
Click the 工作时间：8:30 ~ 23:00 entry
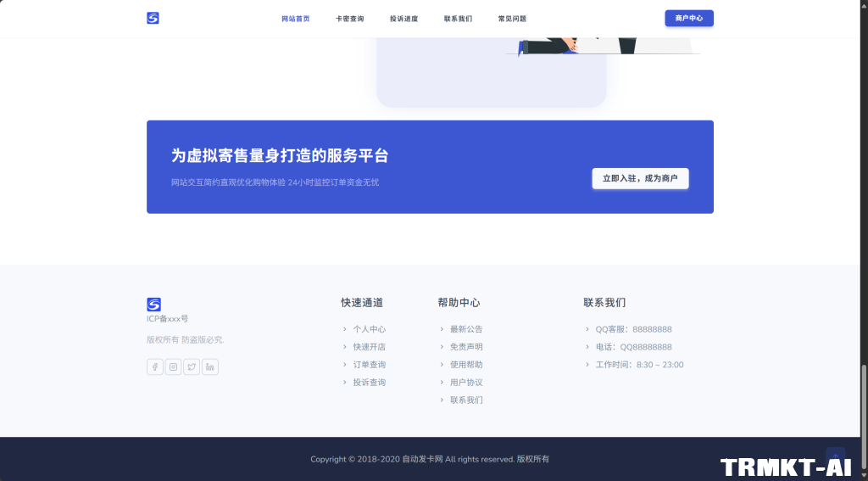639,365
